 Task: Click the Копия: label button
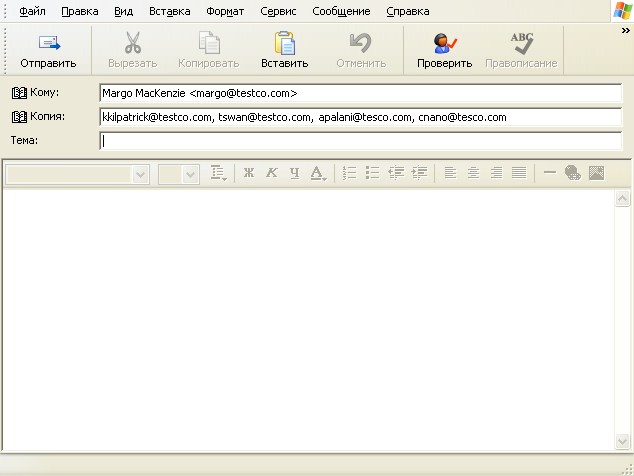(x=47, y=116)
